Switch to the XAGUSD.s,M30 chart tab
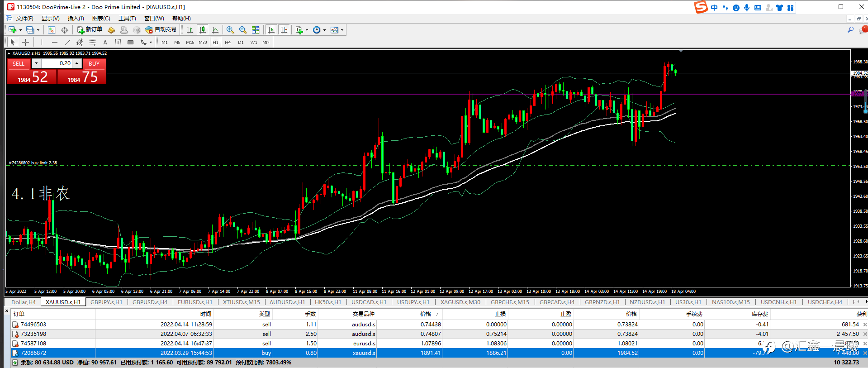 pyautogui.click(x=460, y=302)
